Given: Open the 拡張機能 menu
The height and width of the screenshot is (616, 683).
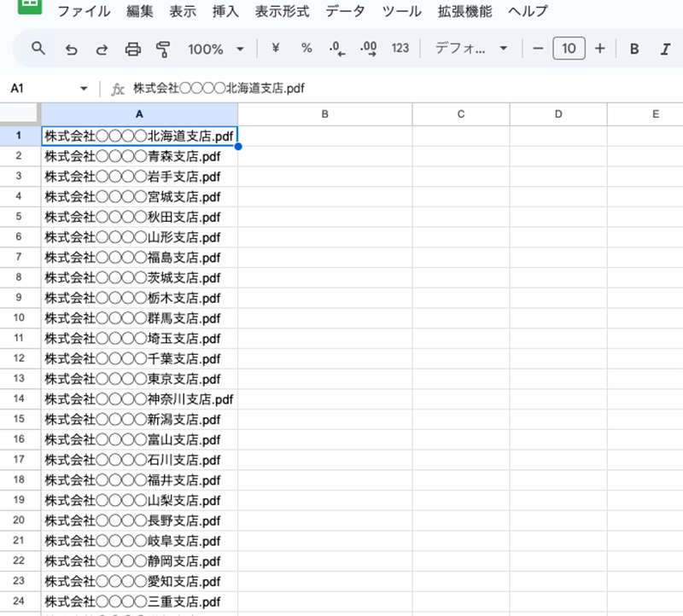Looking at the screenshot, I should [x=464, y=11].
